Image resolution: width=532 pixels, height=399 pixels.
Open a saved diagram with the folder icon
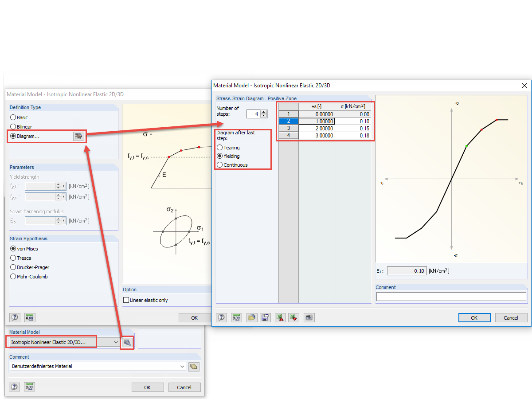click(251, 317)
